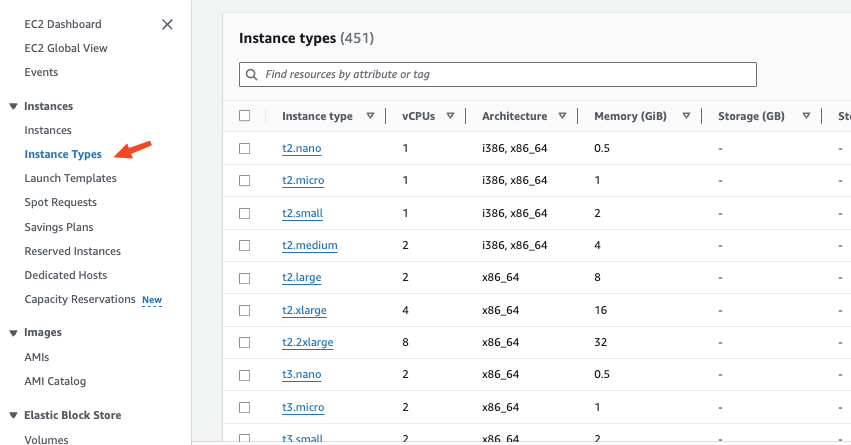851x445 pixels.
Task: Check the t2.large row checkbox
Action: 245,278
